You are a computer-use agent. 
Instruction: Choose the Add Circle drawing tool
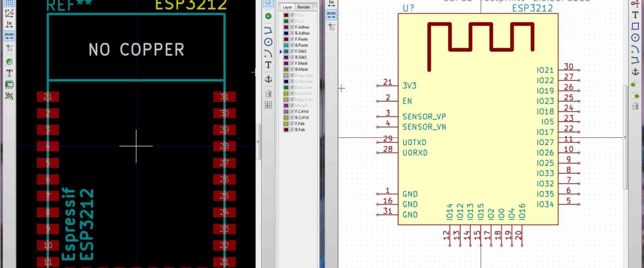pyautogui.click(x=267, y=42)
